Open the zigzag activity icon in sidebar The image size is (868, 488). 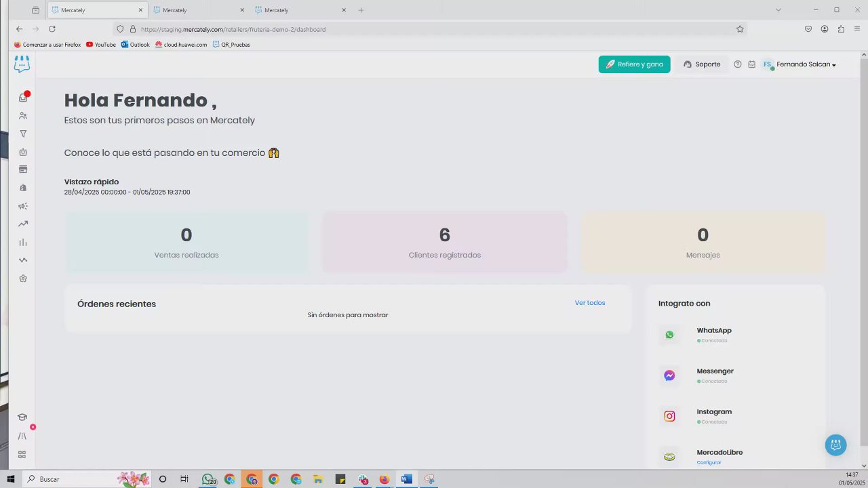point(23,260)
